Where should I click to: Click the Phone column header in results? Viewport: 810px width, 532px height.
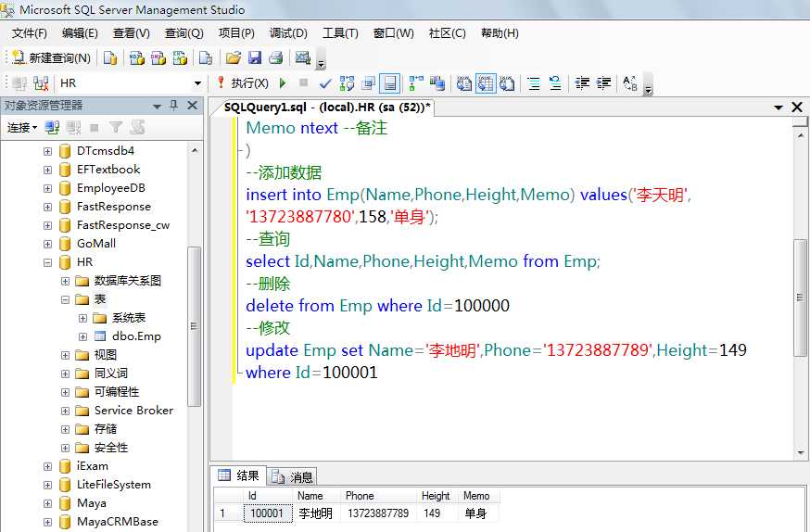tap(378, 496)
